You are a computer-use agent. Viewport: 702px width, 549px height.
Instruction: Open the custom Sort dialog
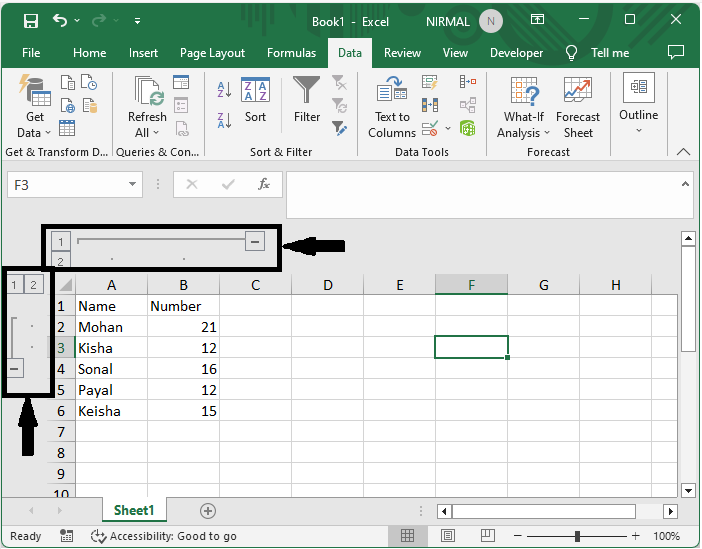tap(256, 101)
